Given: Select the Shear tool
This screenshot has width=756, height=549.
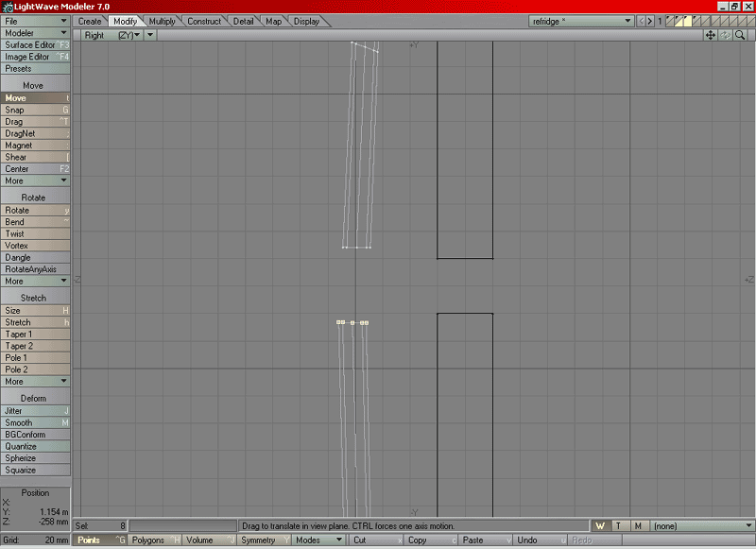Looking at the screenshot, I should pos(35,157).
